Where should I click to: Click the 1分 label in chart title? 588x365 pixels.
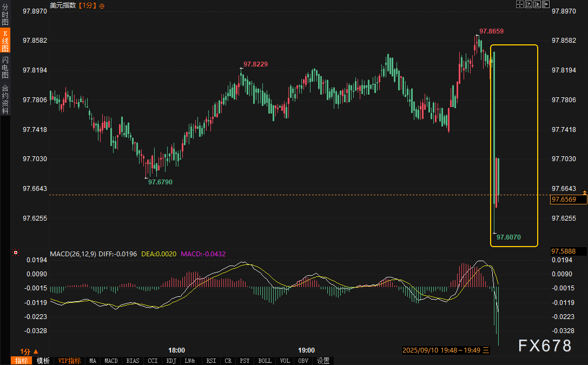(87, 5)
